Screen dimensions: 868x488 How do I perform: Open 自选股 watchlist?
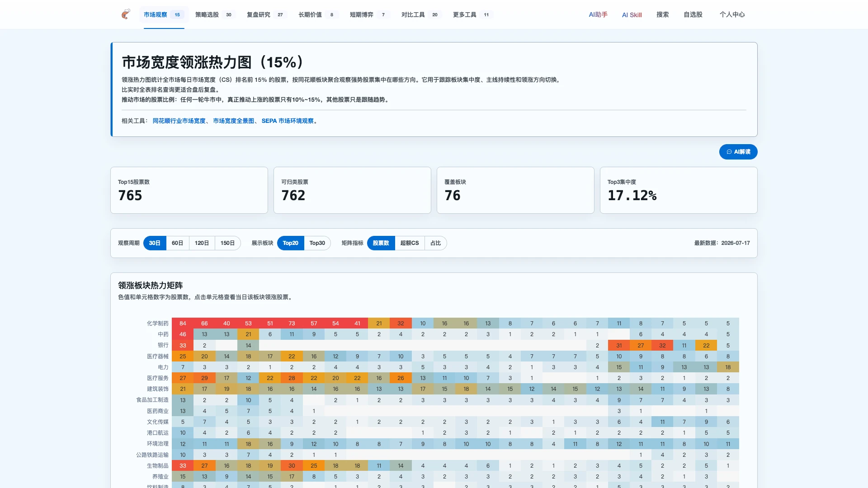(693, 14)
